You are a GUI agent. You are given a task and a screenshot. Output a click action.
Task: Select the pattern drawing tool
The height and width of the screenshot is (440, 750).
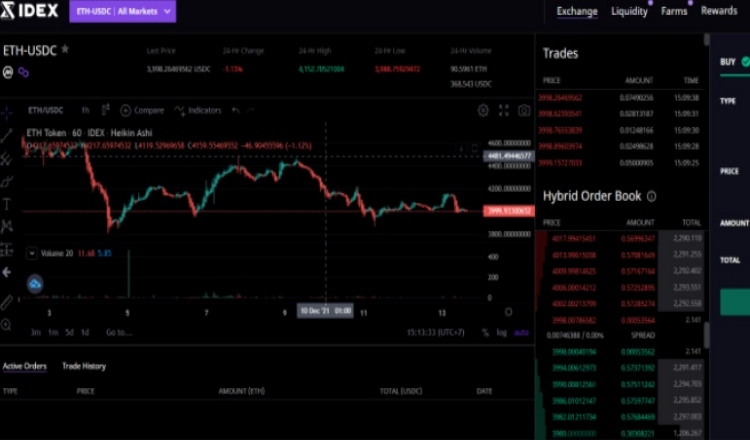[x=7, y=226]
